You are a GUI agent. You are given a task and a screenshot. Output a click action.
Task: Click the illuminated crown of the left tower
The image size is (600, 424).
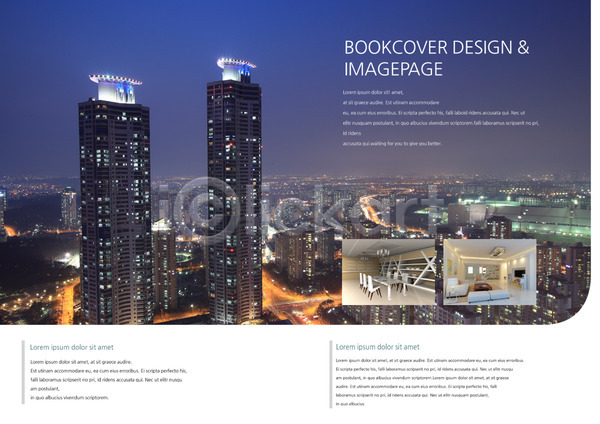[115, 88]
